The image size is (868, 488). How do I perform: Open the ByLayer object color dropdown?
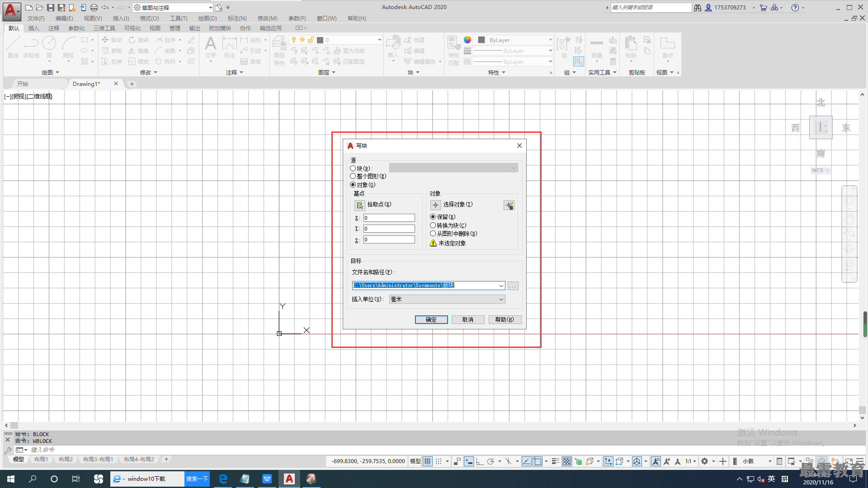pos(550,40)
